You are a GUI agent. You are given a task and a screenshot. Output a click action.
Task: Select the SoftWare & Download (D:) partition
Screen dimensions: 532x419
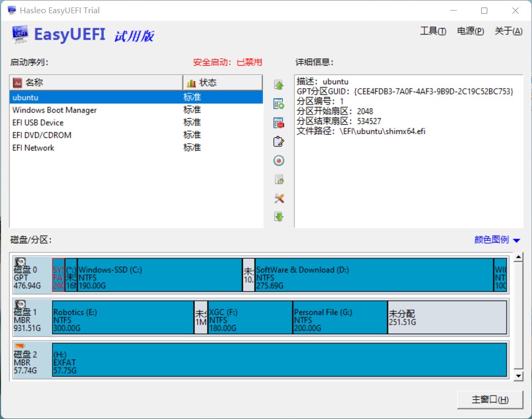tap(374, 275)
